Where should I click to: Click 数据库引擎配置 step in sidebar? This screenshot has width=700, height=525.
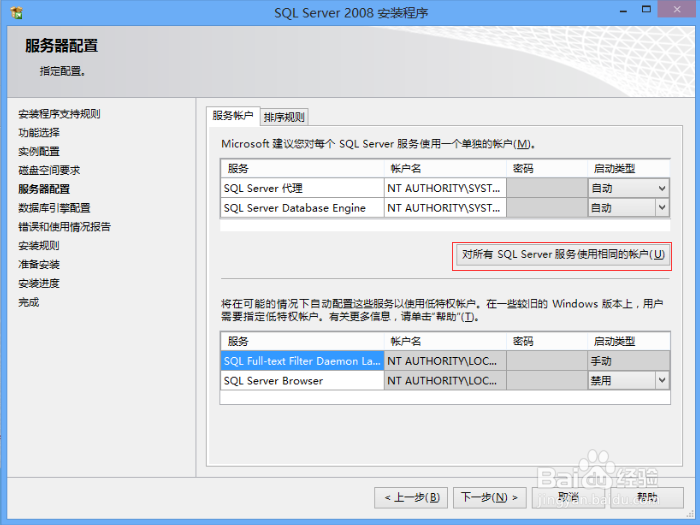tap(54, 208)
